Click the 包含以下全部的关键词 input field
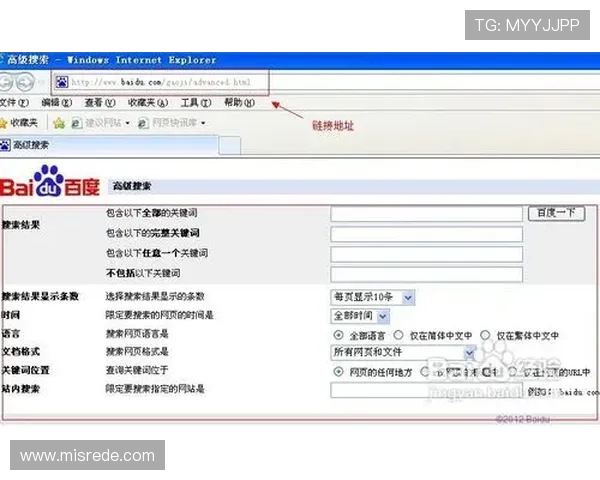Image resolution: width=600 pixels, height=480 pixels. click(x=427, y=214)
